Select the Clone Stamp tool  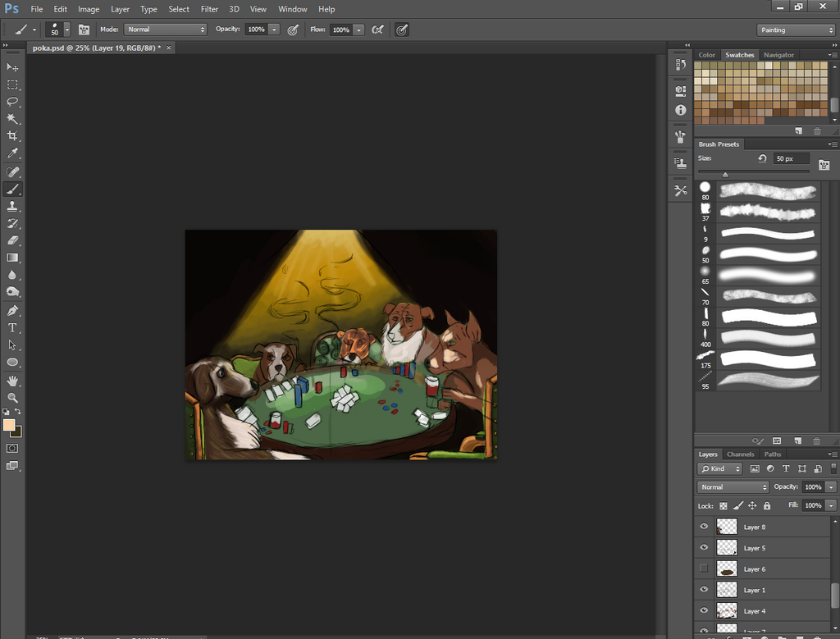[x=12, y=206]
